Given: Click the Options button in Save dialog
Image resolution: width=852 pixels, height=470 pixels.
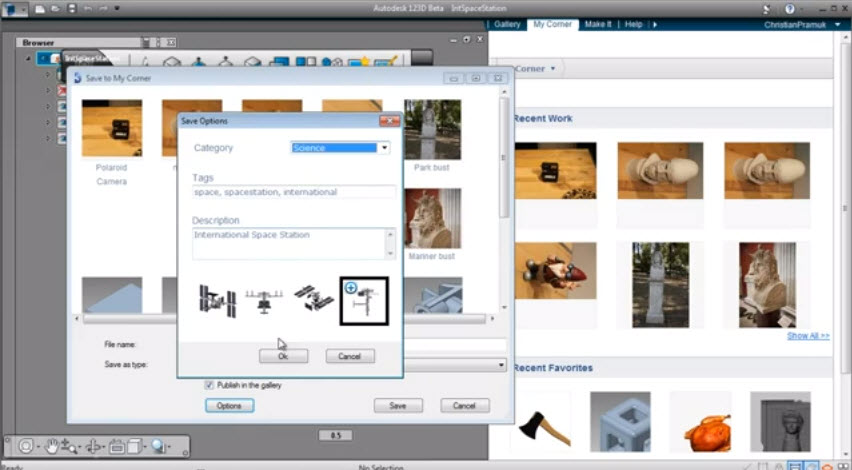Looking at the screenshot, I should pos(229,406).
